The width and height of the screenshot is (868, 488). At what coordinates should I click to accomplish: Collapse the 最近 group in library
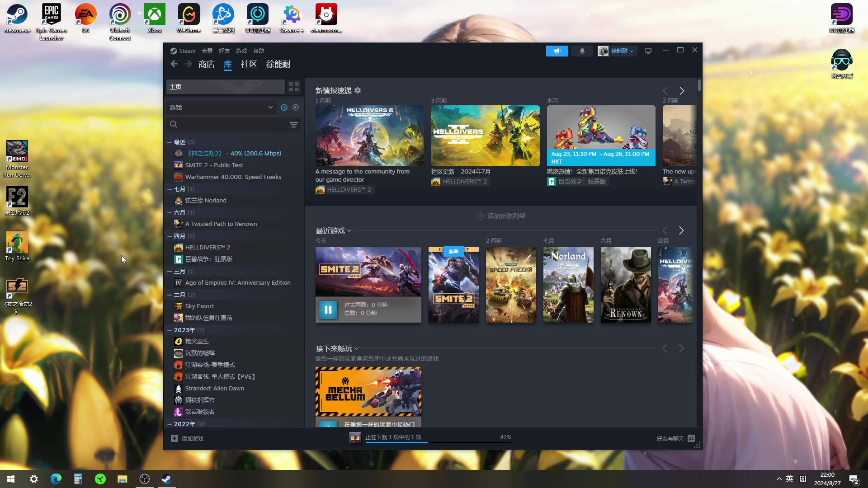[x=170, y=142]
